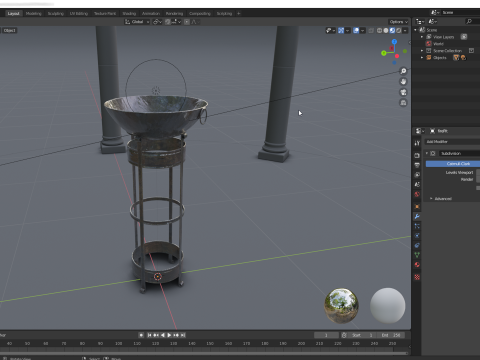Toggle X-ray mode in viewport header
Screen dimensions: 480x360
click(371, 30)
